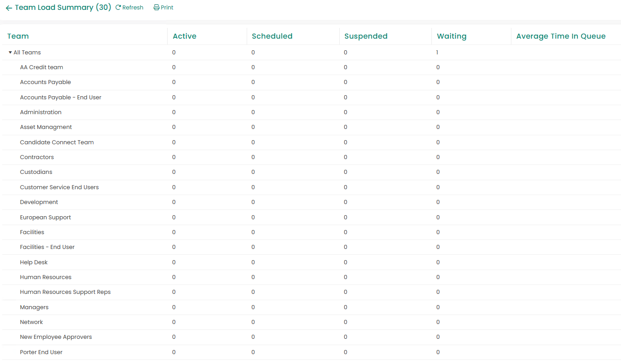Select the Network team row
Viewport: 621px width, 364px height.
31,322
